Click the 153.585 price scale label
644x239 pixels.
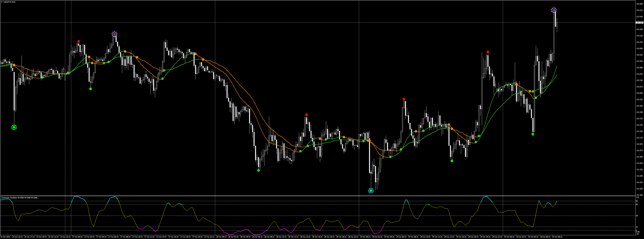[639, 4]
